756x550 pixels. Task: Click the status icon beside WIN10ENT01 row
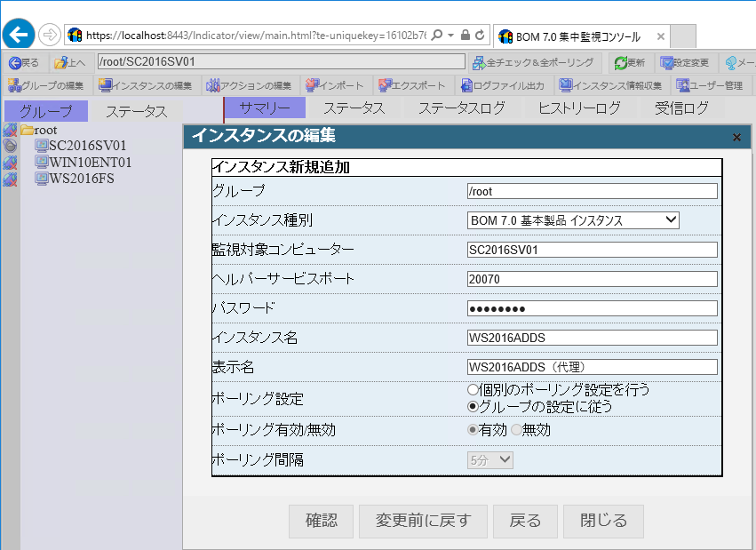click(10, 163)
